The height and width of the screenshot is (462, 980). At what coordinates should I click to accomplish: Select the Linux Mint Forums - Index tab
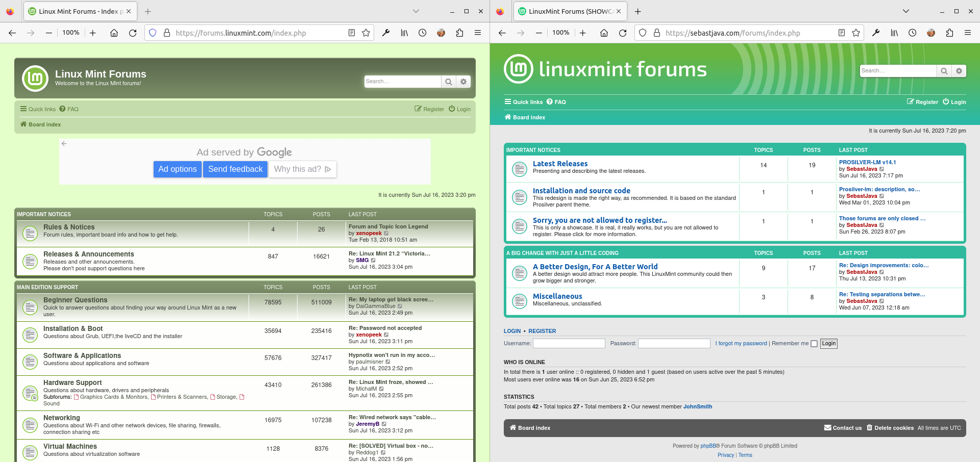click(x=79, y=11)
